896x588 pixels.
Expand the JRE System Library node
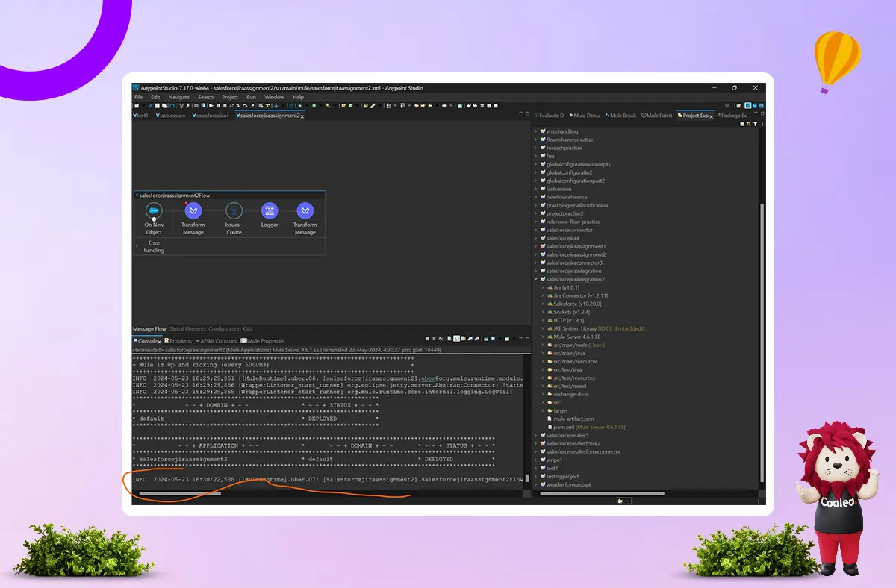point(543,328)
